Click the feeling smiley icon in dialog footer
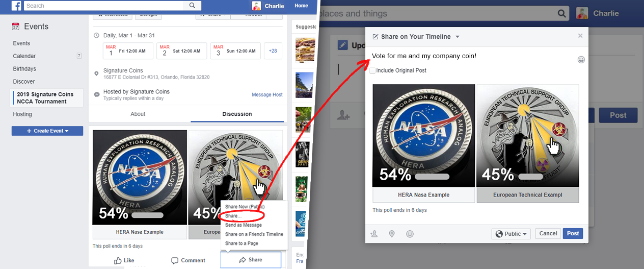The image size is (644, 269). tap(410, 234)
